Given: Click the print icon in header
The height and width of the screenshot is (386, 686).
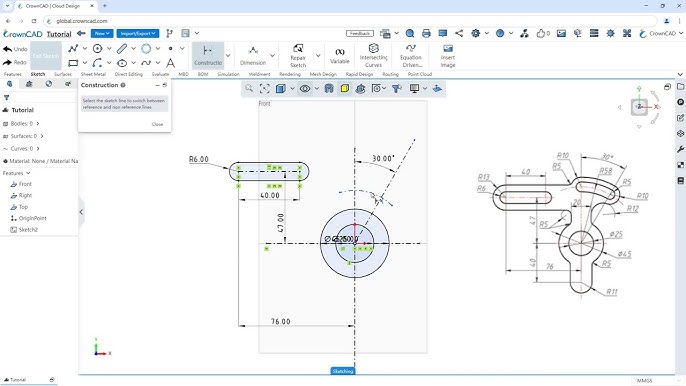Looking at the screenshot, I should click(x=426, y=33).
